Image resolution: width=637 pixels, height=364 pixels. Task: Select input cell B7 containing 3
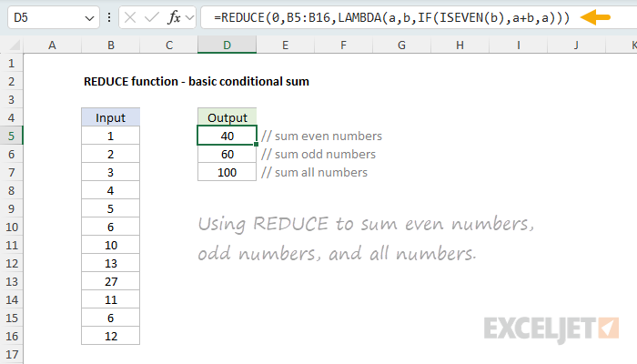(x=110, y=172)
